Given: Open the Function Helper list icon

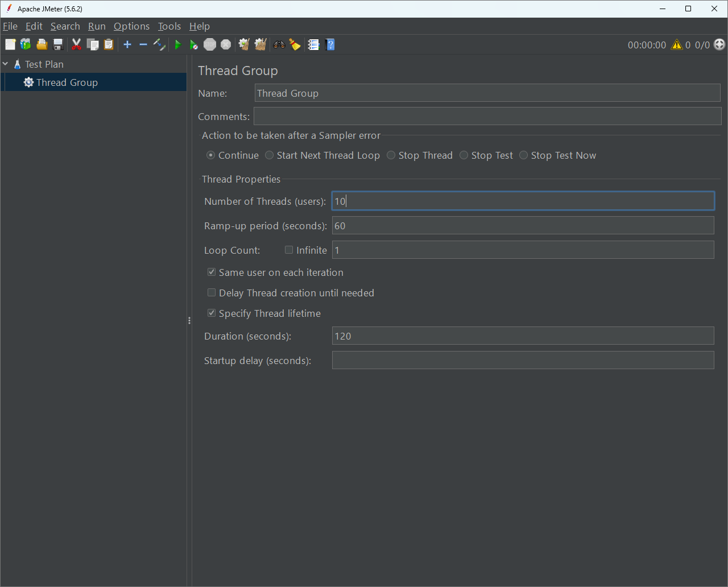Looking at the screenshot, I should coord(313,44).
